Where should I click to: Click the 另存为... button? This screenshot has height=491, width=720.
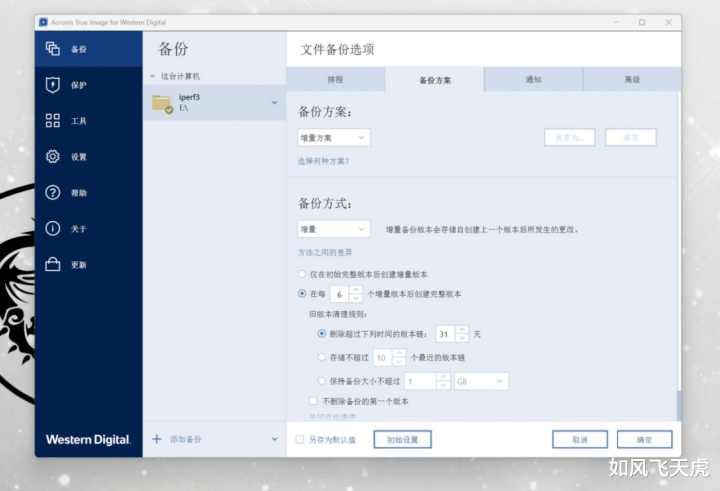click(x=569, y=137)
